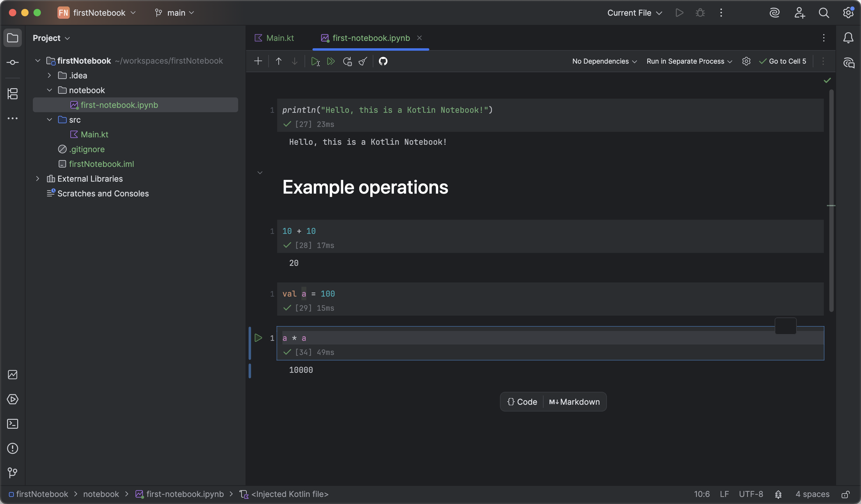The height and width of the screenshot is (504, 861).
Task: Collapse the src folder
Action: click(x=49, y=120)
